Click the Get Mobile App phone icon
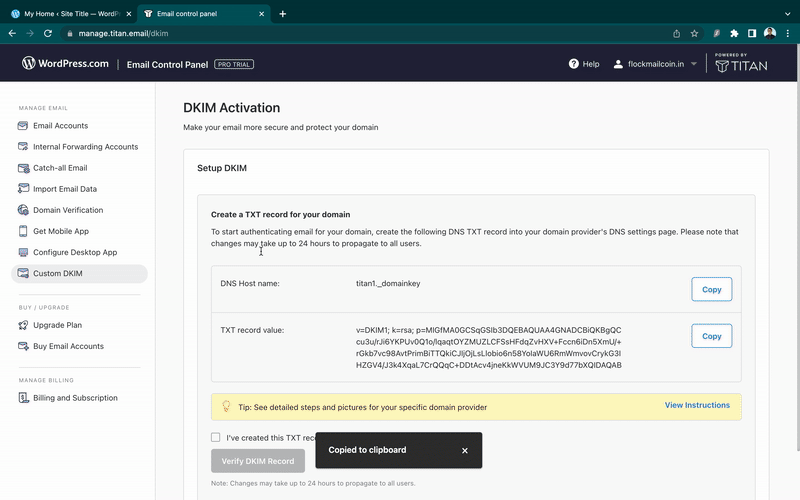This screenshot has height=500, width=800. (x=23, y=231)
